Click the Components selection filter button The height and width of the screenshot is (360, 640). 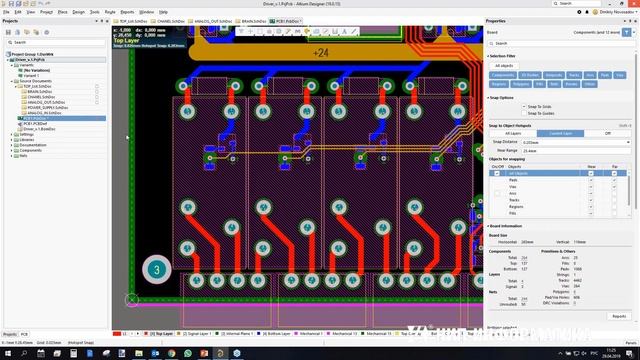503,75
